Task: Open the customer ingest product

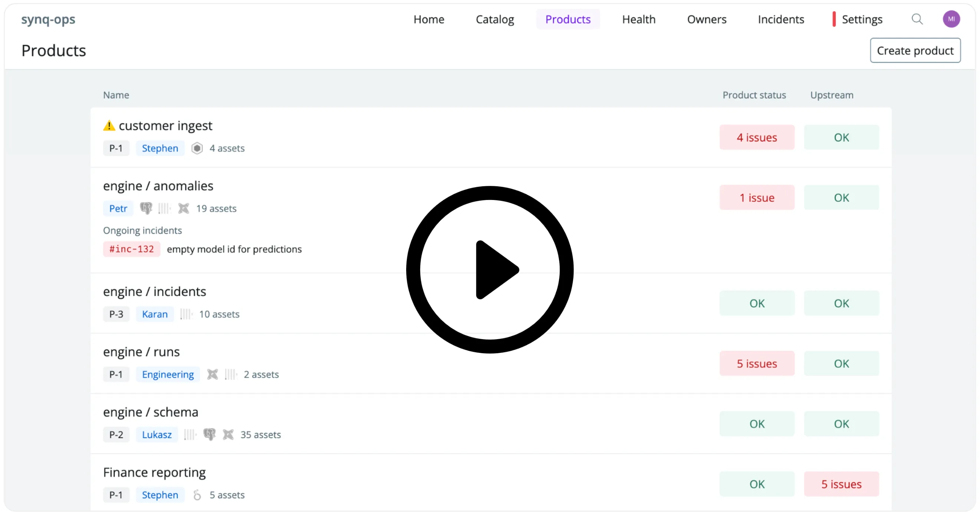Action: 165,126
